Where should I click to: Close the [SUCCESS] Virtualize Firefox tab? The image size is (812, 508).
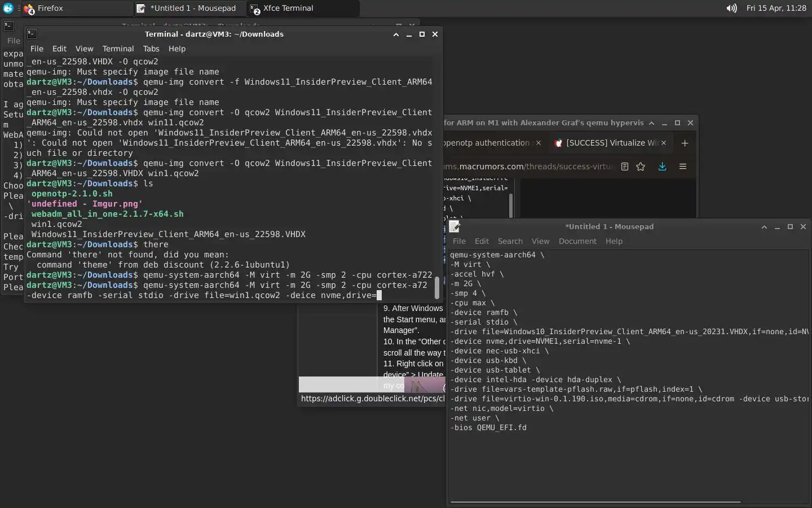(x=664, y=143)
